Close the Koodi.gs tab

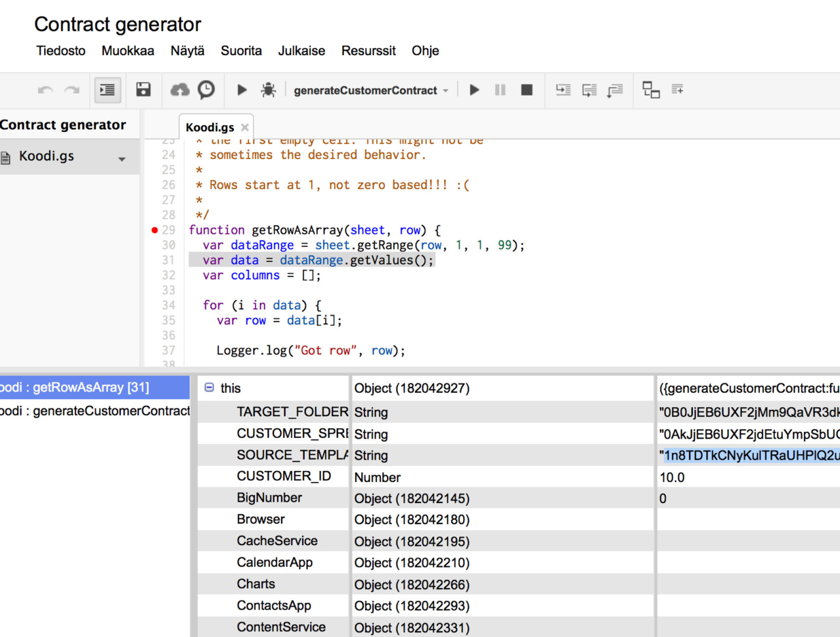[245, 127]
